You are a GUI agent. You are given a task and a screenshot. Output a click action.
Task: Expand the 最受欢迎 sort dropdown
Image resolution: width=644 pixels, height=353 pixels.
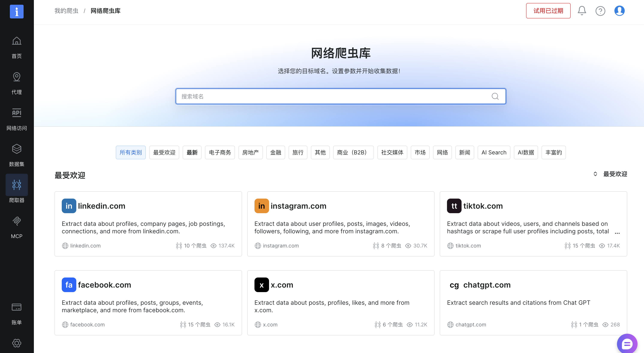coord(610,174)
